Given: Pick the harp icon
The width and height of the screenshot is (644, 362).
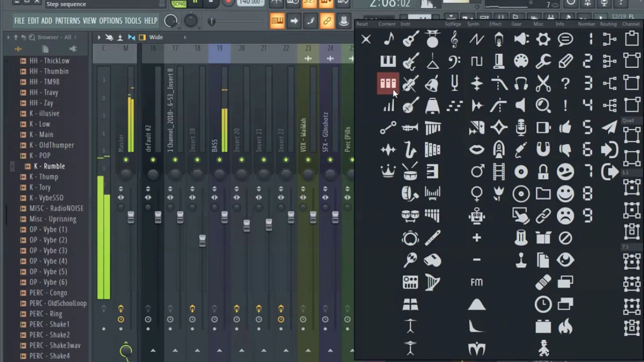Looking at the screenshot, I should tap(432, 282).
